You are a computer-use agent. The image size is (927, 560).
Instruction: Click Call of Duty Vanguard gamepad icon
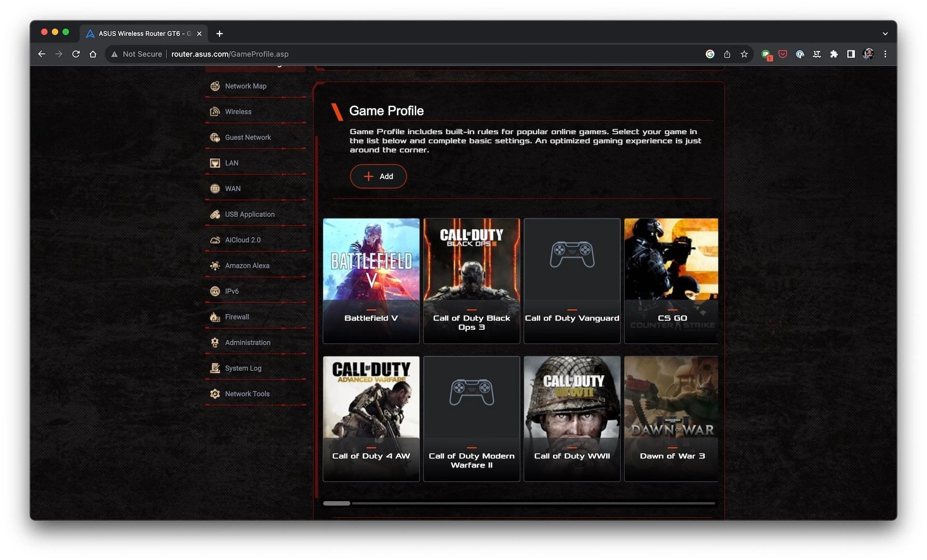coord(572,254)
